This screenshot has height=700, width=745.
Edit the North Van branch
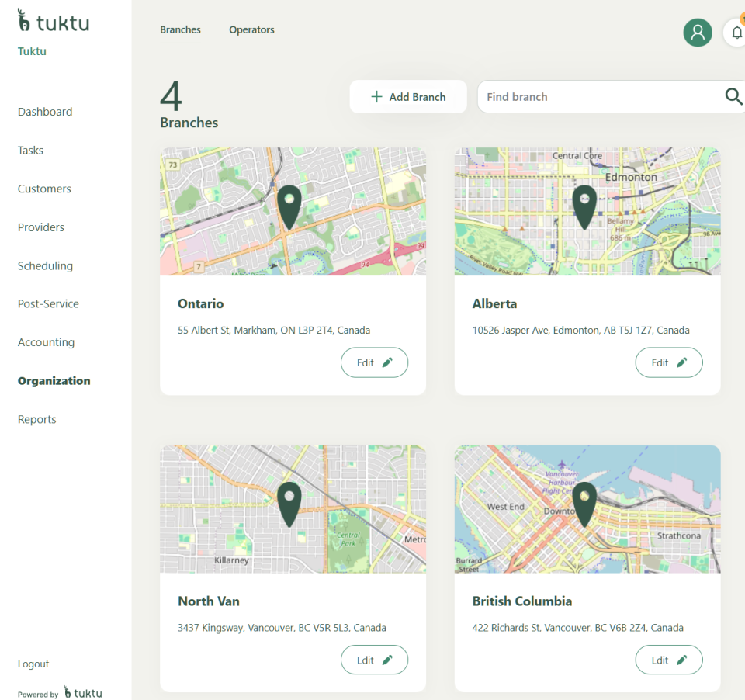pyautogui.click(x=374, y=660)
